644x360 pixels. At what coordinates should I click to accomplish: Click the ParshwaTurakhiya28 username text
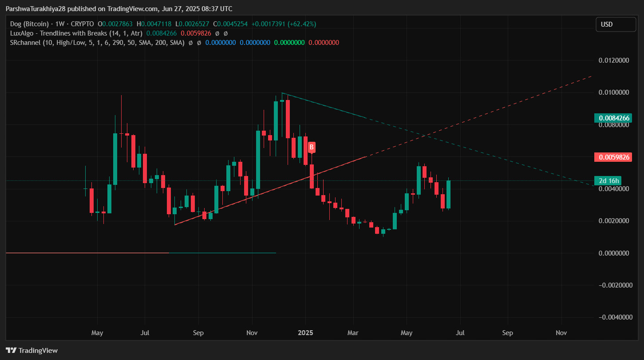(x=35, y=8)
